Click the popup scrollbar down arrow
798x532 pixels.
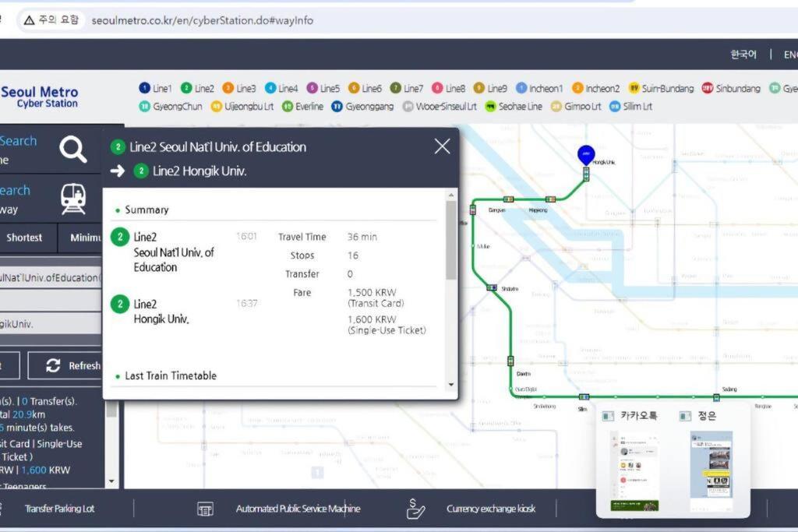[x=451, y=385]
